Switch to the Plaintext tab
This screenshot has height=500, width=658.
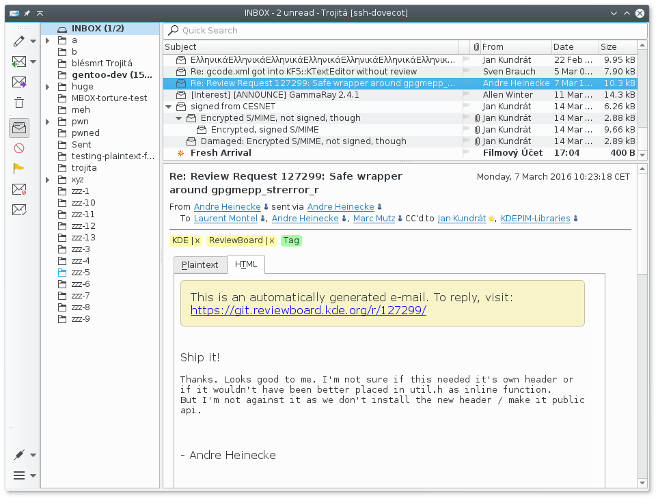pos(199,265)
